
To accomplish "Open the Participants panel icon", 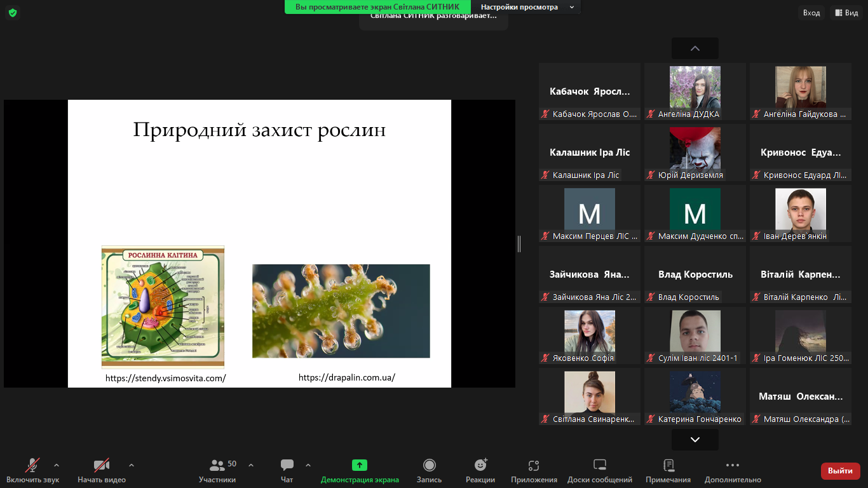I will (x=217, y=466).
